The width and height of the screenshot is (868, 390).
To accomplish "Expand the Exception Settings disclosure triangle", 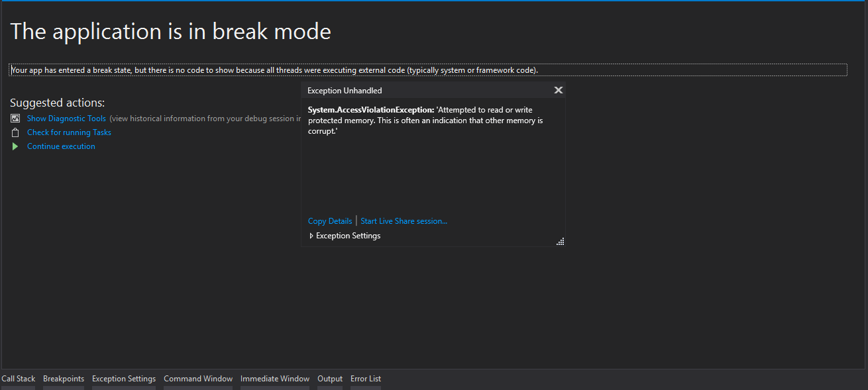I will pos(311,235).
